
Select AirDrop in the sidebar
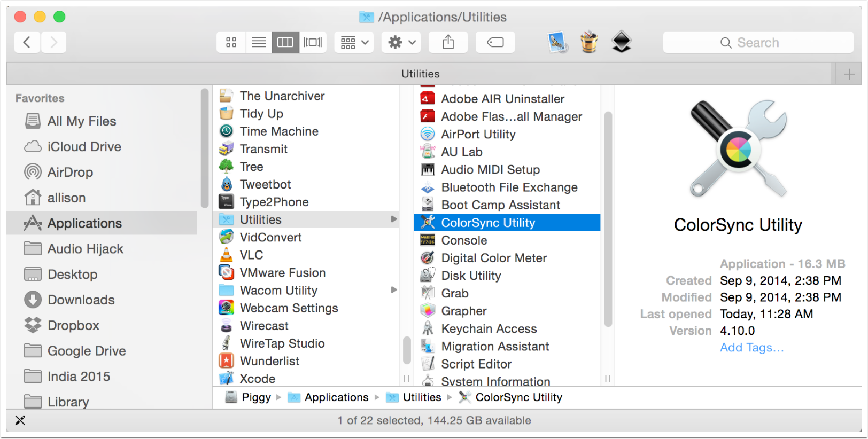(70, 172)
